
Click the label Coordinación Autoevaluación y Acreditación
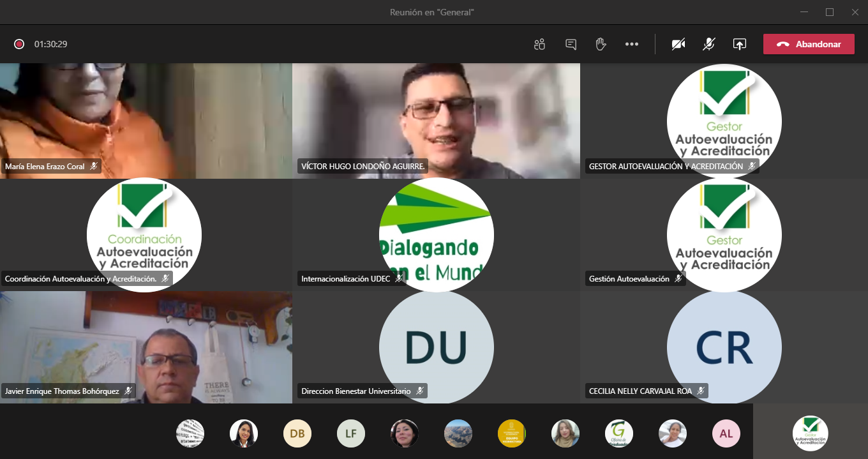[80, 279]
